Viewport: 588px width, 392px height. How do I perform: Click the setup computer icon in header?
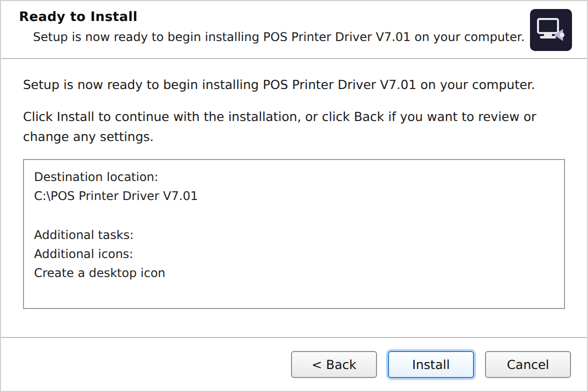[550, 30]
